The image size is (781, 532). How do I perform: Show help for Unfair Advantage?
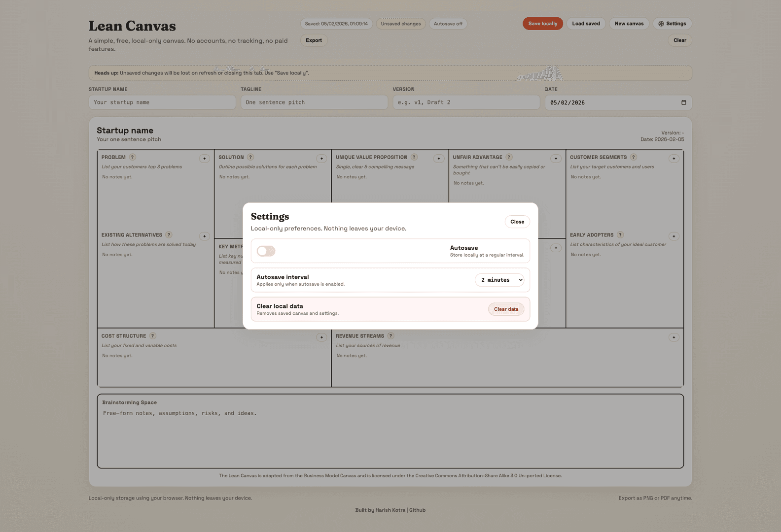click(509, 157)
